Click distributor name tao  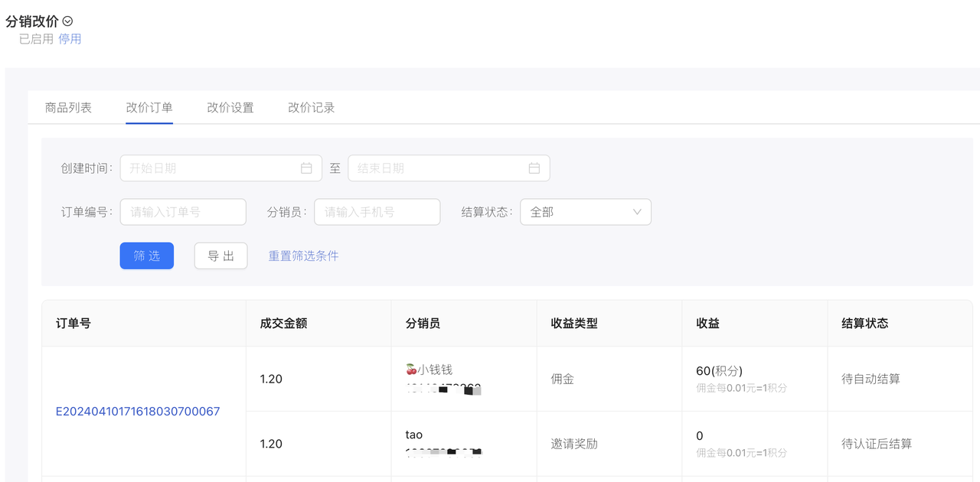pos(414,435)
